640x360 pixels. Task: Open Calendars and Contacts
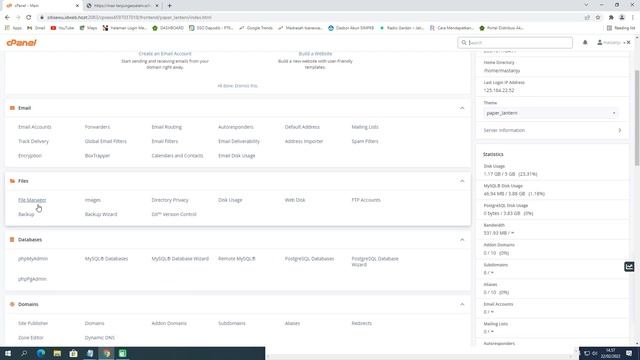[177, 156]
